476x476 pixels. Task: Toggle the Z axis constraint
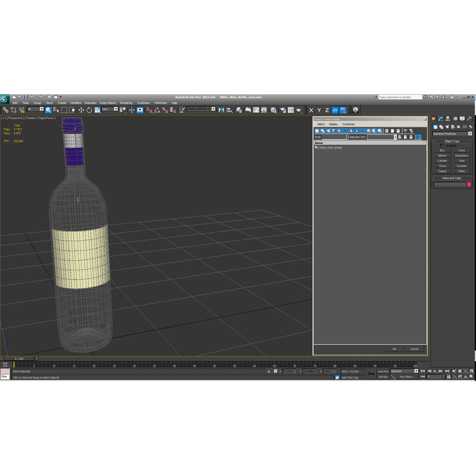(327, 110)
